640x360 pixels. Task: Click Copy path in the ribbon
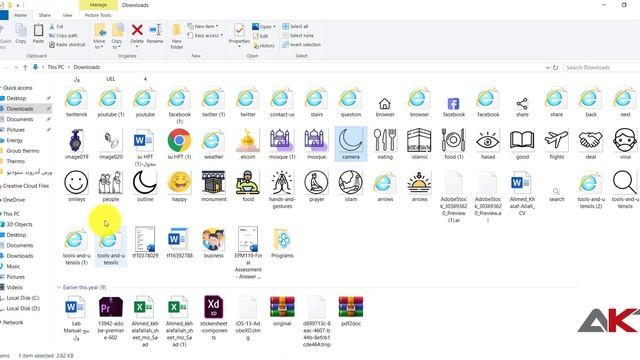pyautogui.click(x=63, y=36)
